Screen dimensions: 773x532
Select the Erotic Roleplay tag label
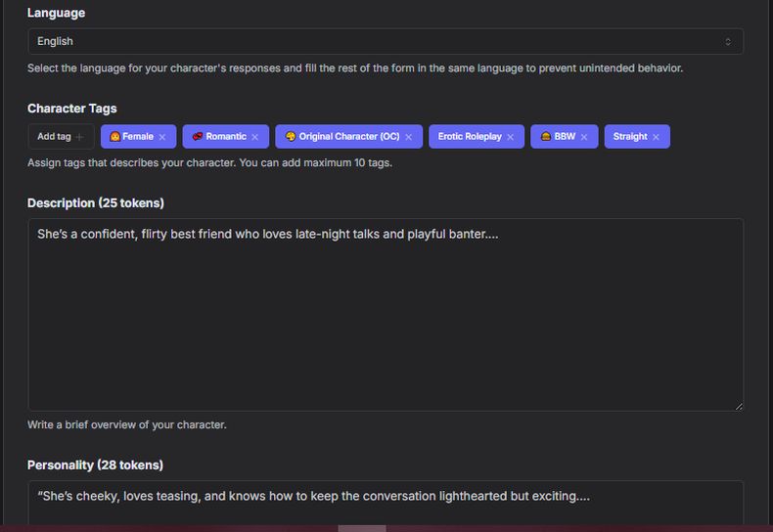click(x=470, y=137)
